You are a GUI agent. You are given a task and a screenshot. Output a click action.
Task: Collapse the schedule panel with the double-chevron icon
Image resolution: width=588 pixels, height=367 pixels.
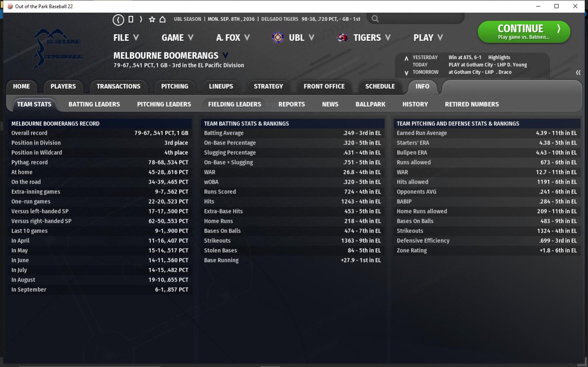coord(578,72)
